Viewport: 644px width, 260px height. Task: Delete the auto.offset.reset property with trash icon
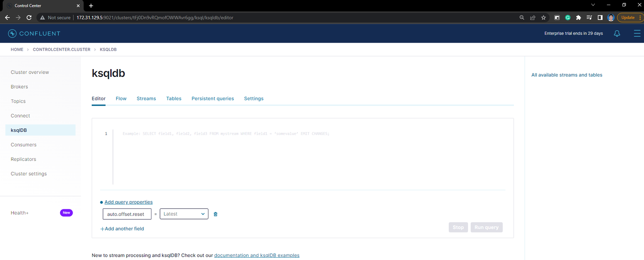pos(215,214)
